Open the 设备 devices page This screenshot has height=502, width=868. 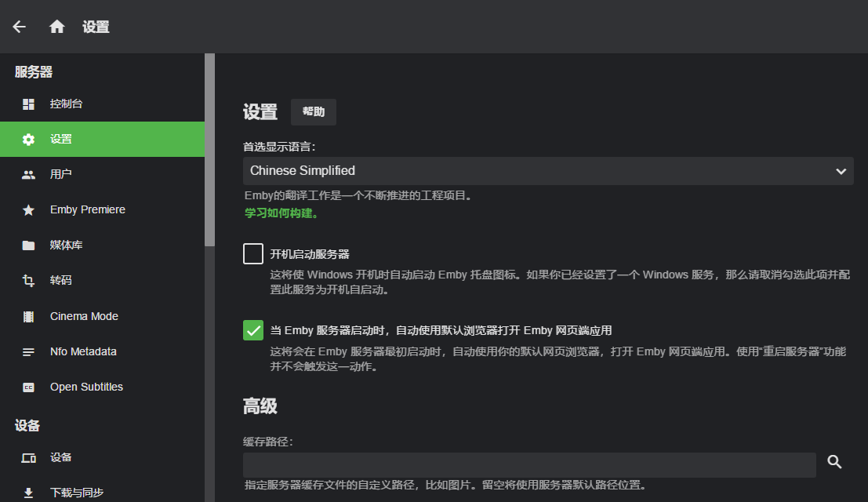29,457
